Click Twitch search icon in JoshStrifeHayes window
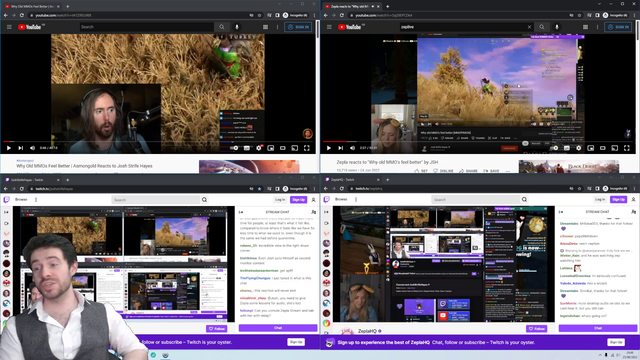Image resolution: width=640 pixels, height=360 pixels. click(204, 200)
